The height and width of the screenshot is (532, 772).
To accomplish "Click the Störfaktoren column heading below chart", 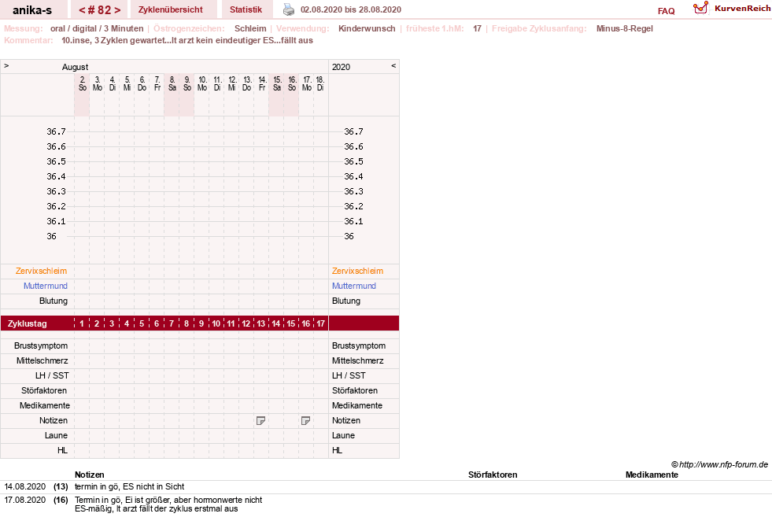I will coord(493,475).
